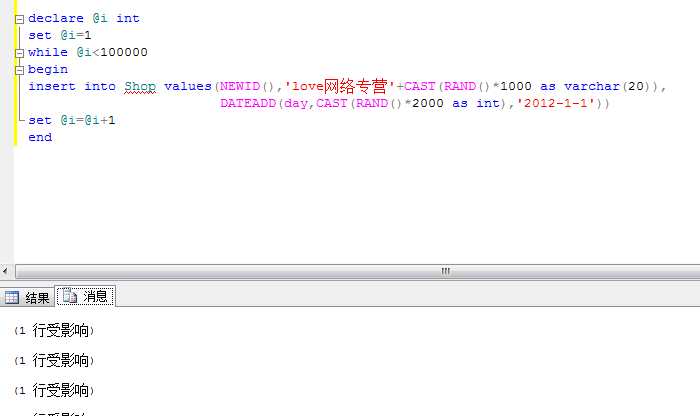Click the horizontal scrollbar thumb grip

point(446,271)
